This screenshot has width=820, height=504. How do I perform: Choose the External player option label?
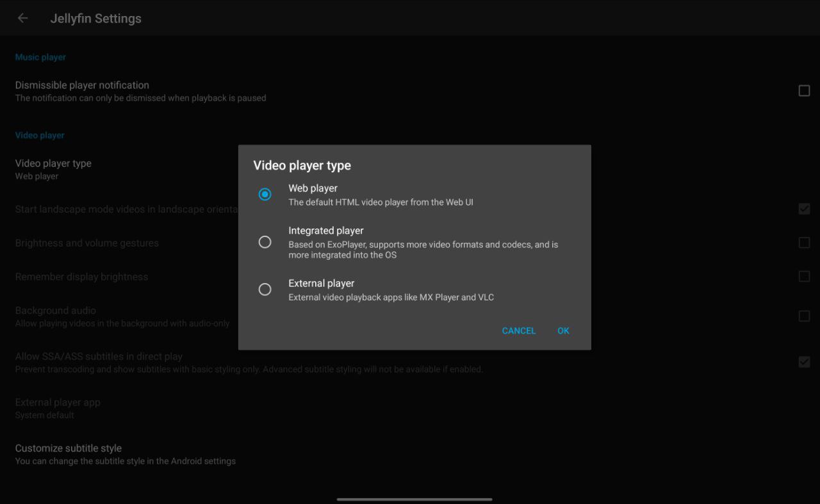[321, 283]
